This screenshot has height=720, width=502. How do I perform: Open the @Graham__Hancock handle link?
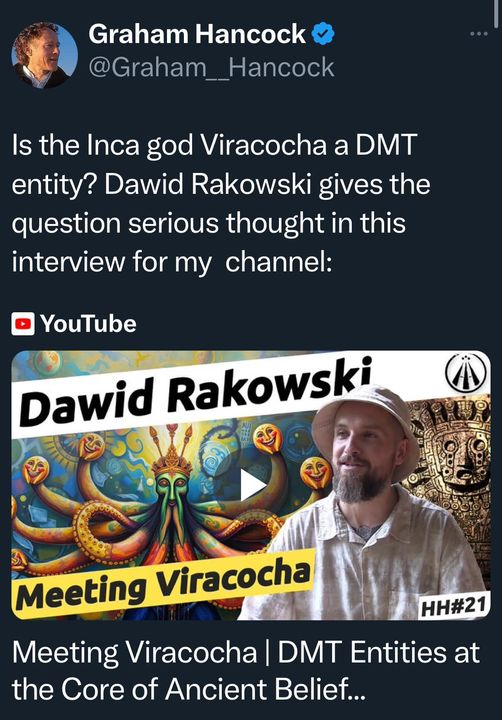pos(211,68)
